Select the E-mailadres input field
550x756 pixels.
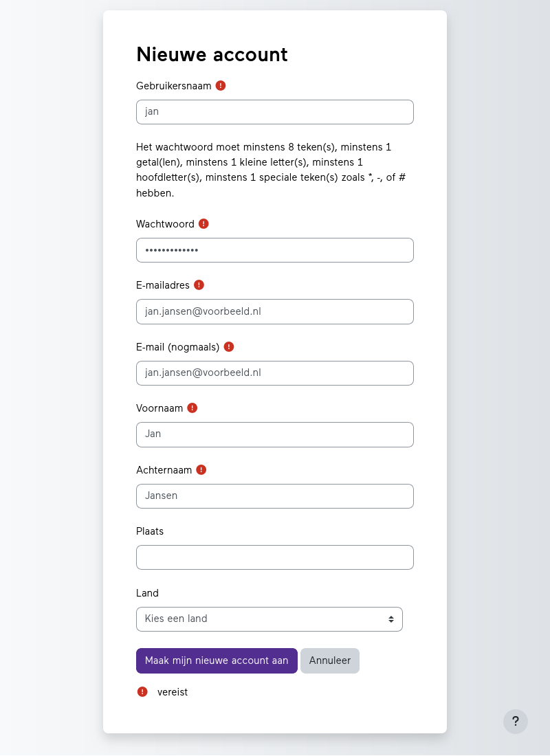(x=275, y=311)
